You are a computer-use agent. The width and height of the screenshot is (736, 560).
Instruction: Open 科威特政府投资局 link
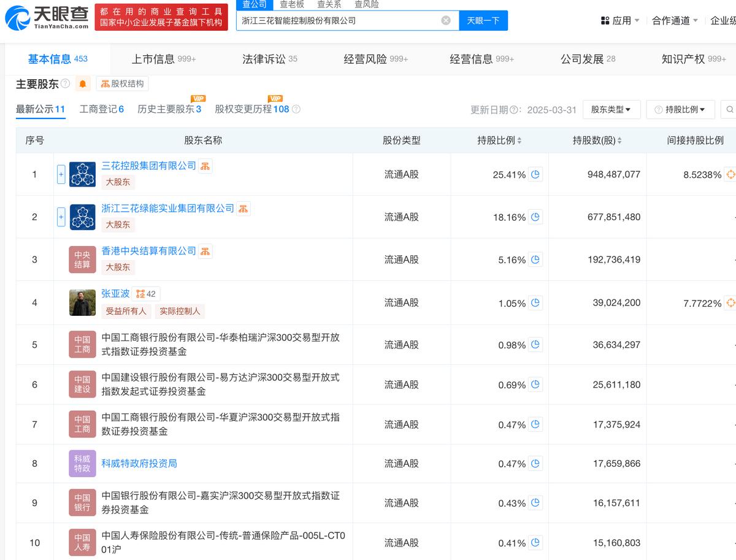[x=139, y=463]
